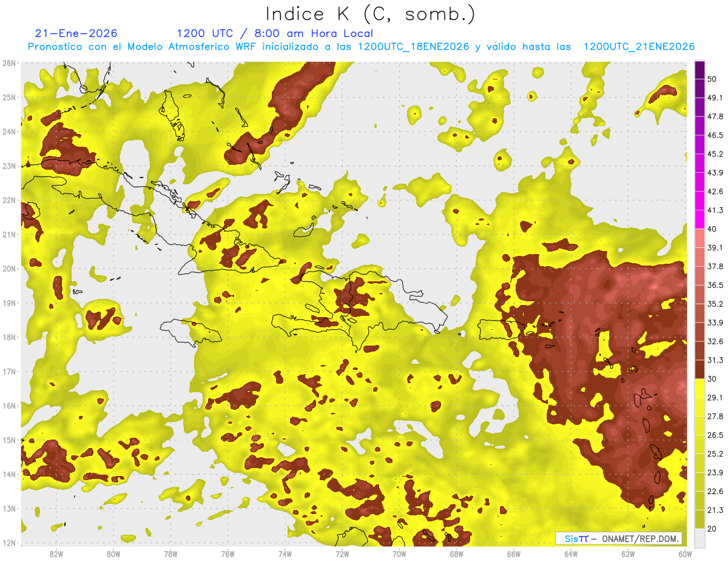Screen dimensions: 728x562
Task: Click the "1200 UTC / 8:00 am Hora Local" text
Action: [x=275, y=33]
